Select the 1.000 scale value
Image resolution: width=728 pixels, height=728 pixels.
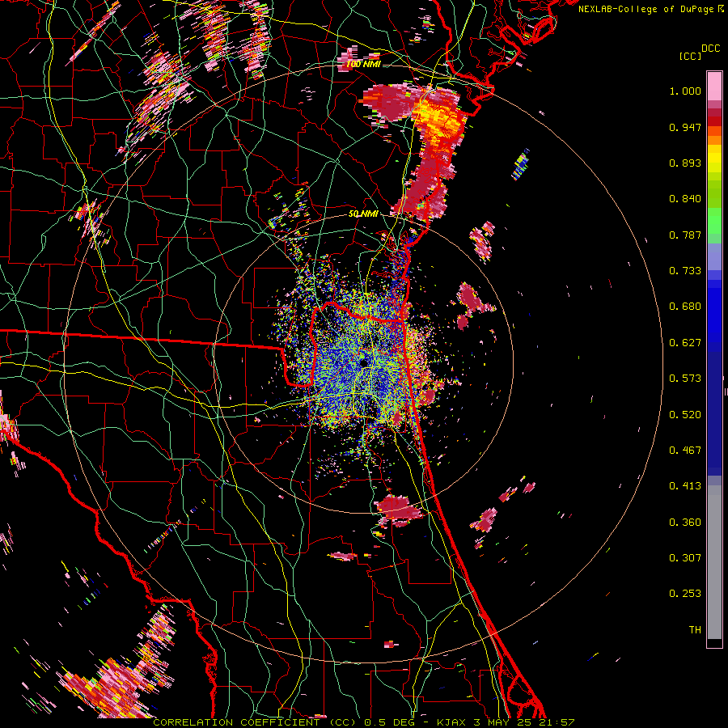tap(685, 91)
